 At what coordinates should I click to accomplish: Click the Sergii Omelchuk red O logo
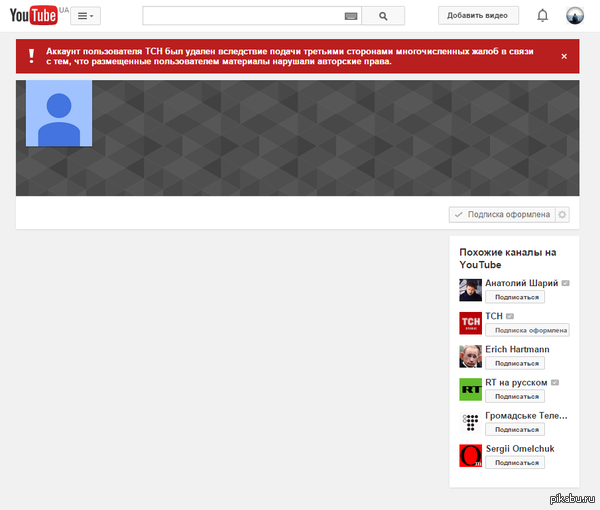(470, 456)
